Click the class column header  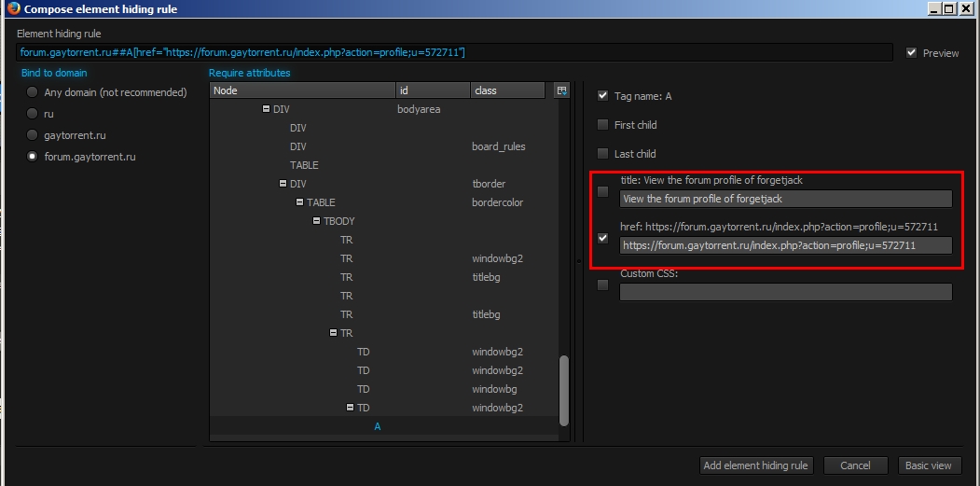507,90
